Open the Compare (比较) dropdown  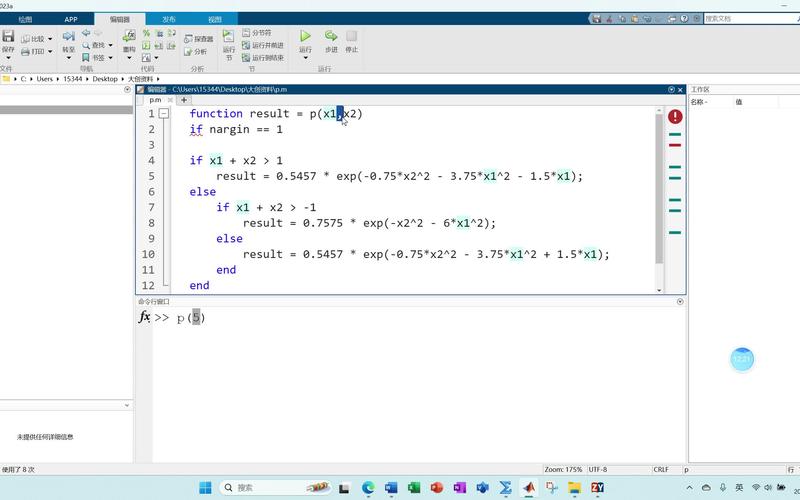pos(50,39)
